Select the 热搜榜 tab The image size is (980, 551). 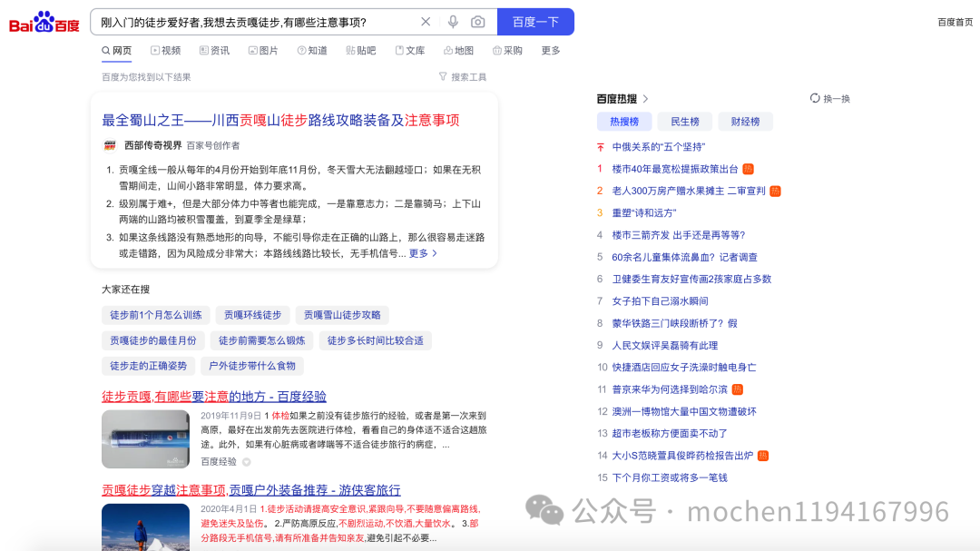(x=624, y=122)
